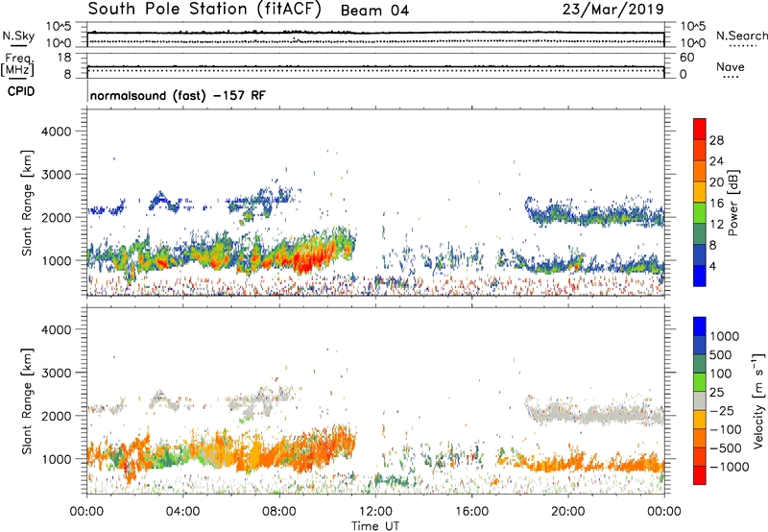This screenshot has height=532, width=768.
Task: Click the N.Search legend label
Action: click(x=742, y=36)
